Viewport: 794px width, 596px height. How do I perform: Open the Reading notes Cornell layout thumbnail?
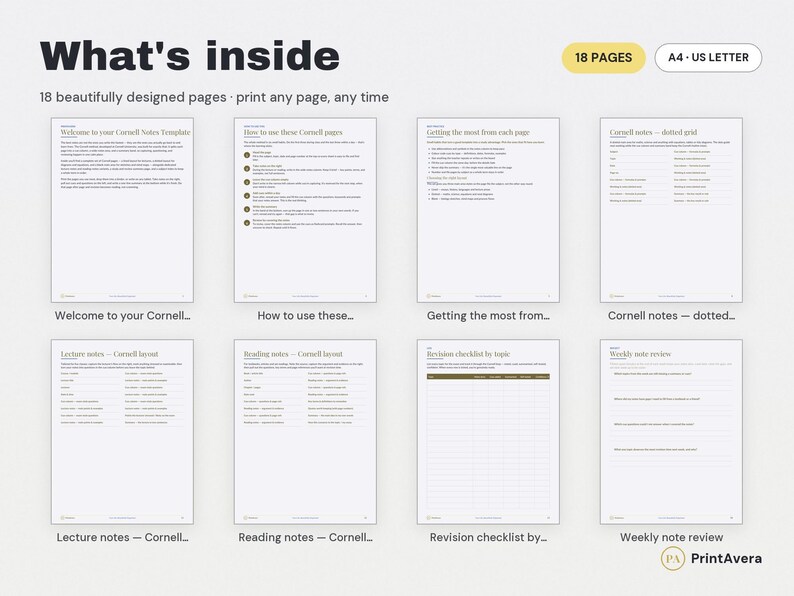coord(305,432)
